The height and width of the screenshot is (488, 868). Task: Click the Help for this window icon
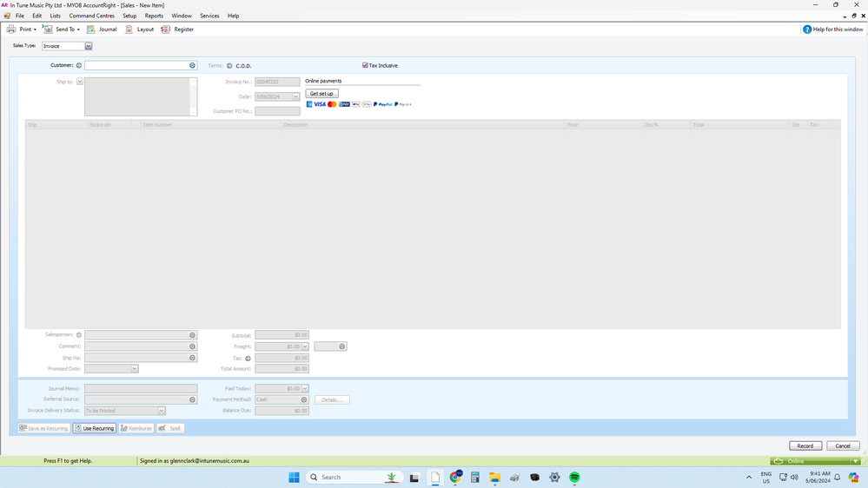[807, 30]
